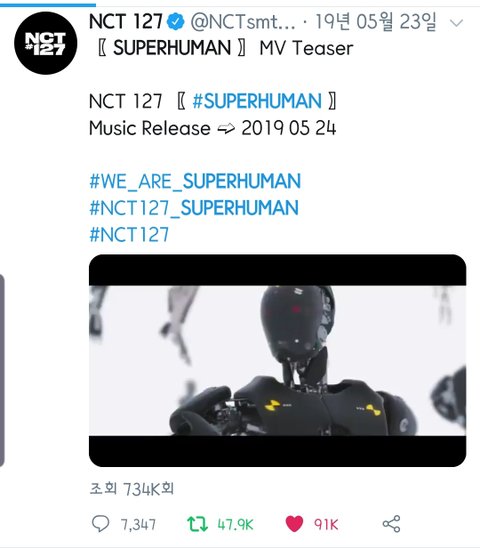Screen dimensions: 480x548
Task: Unlike the tweet with the red heart
Action: pyautogui.click(x=294, y=524)
